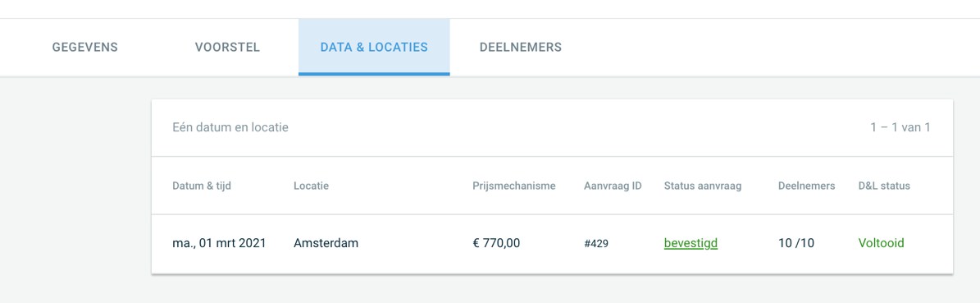This screenshot has width=980, height=303.
Task: Click the Datum & tijd column header
Action: 202,186
